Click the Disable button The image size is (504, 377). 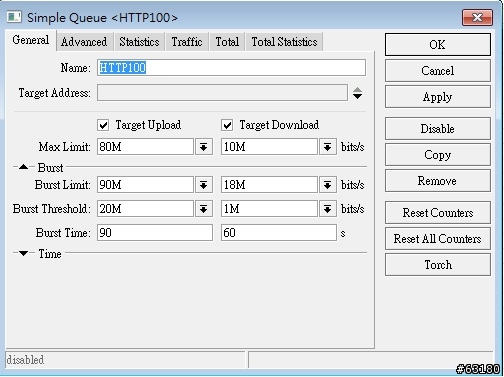coord(438,129)
